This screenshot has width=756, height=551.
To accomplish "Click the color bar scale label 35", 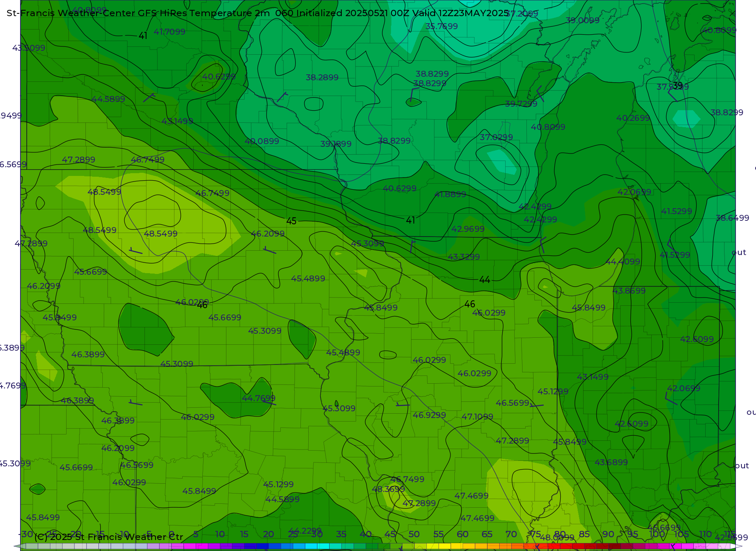I will pyautogui.click(x=341, y=534).
